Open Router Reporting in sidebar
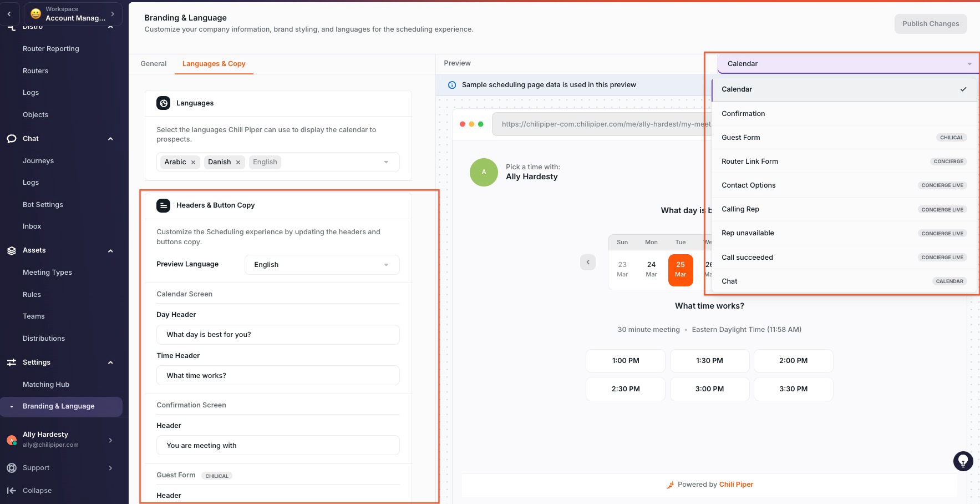980x504 pixels. tap(51, 49)
